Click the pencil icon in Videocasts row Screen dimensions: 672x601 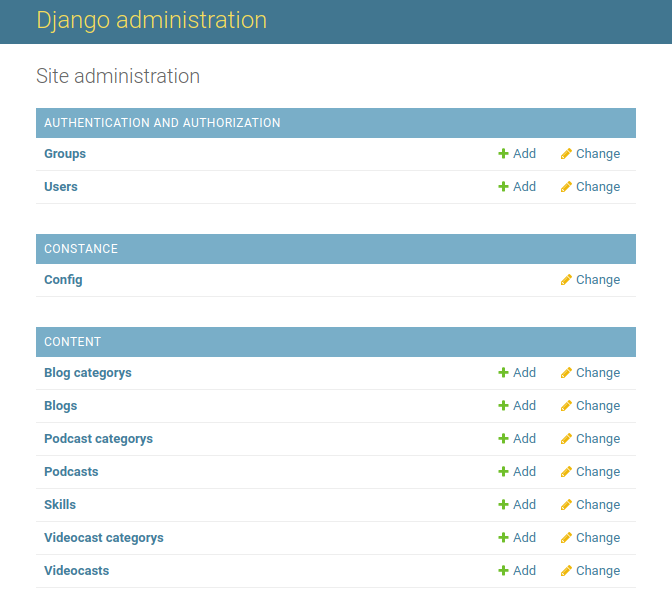(566, 571)
